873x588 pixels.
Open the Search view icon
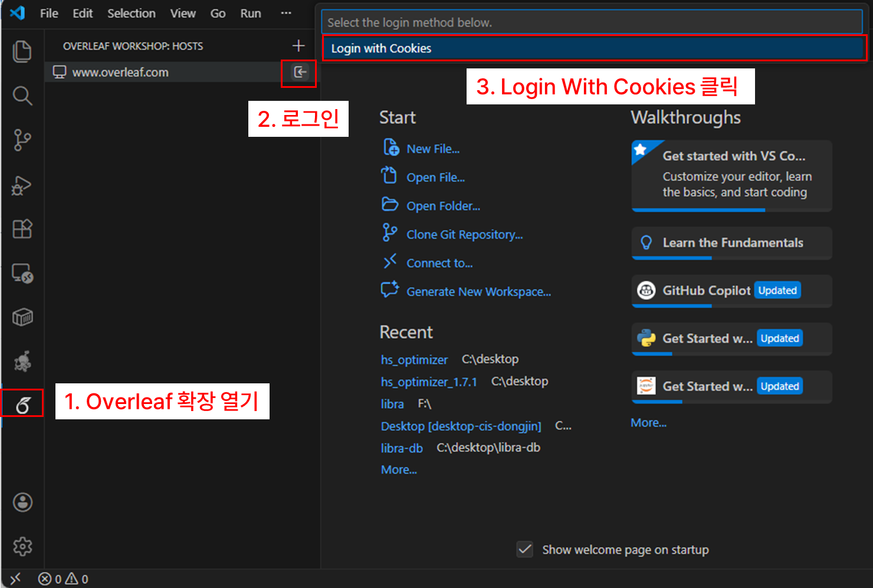pos(22,96)
